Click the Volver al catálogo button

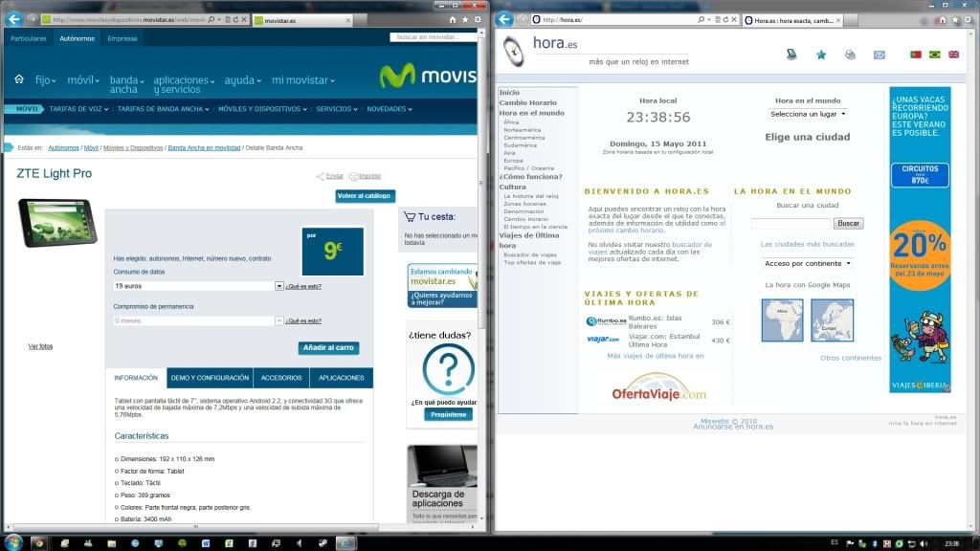point(365,195)
